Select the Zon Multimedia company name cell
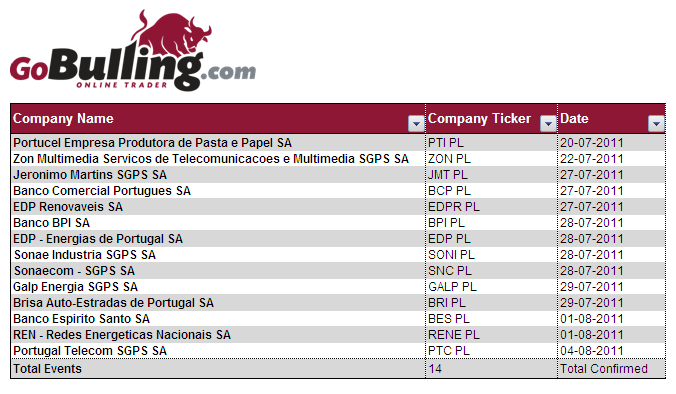This screenshot has width=676, height=394. click(x=218, y=159)
